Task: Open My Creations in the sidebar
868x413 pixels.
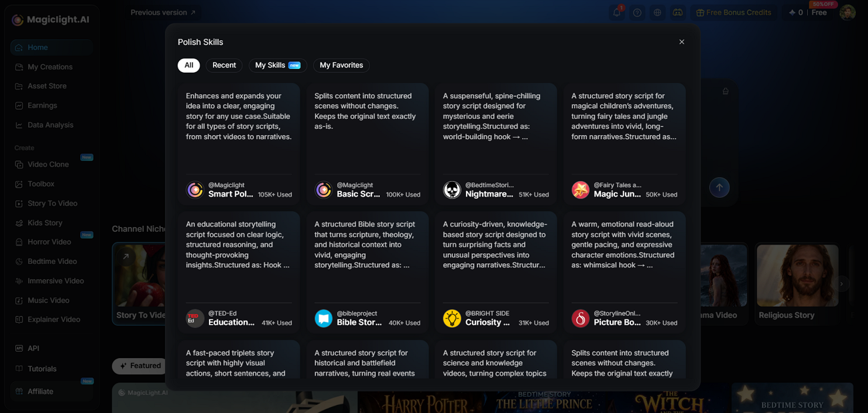Action: pos(51,67)
